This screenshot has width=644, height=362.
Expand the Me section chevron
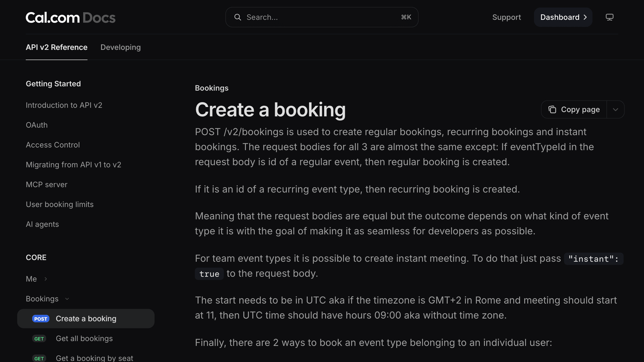[x=46, y=279]
